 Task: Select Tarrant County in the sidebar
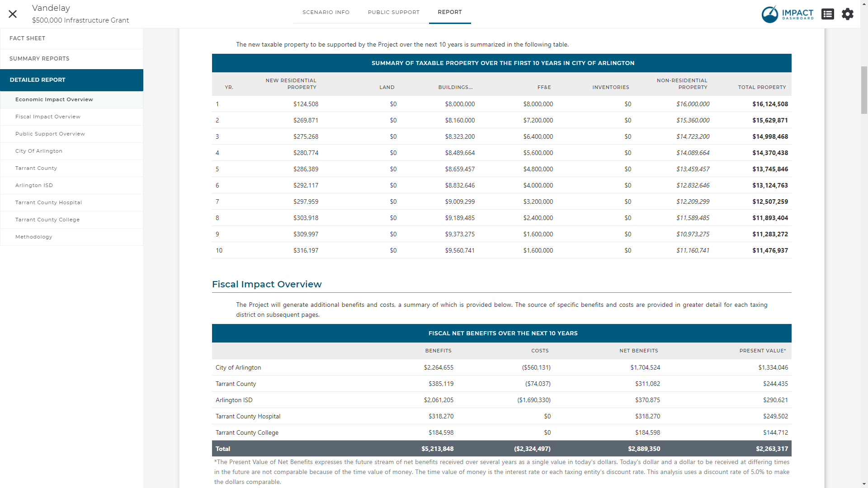36,168
